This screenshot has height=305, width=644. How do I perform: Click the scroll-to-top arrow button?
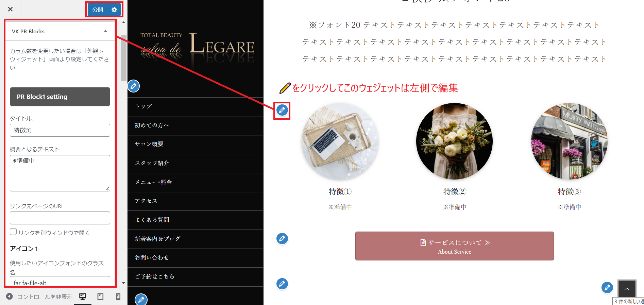click(627, 289)
